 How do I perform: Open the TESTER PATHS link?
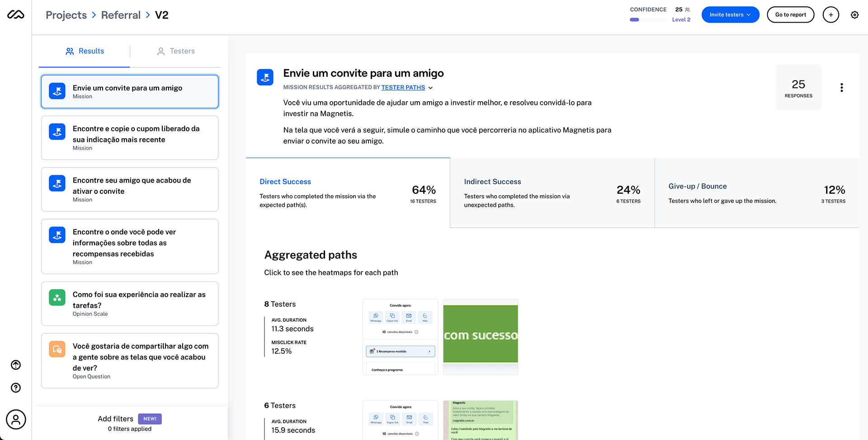pyautogui.click(x=403, y=88)
